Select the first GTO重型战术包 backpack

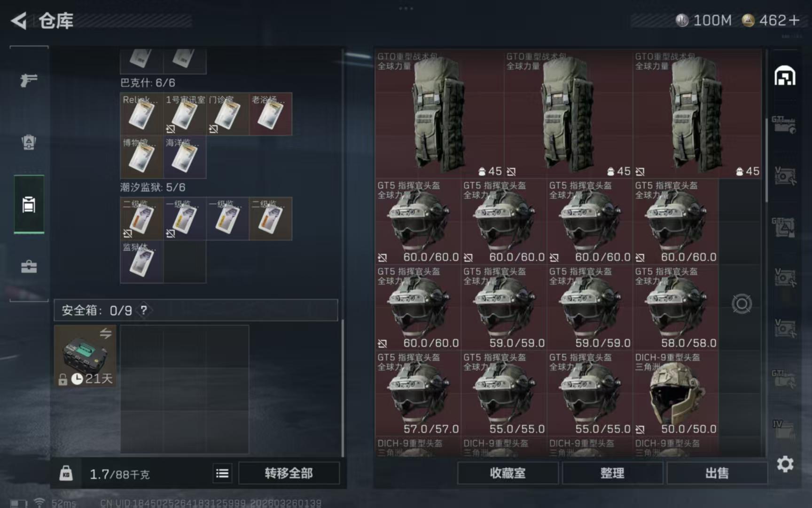tap(439, 114)
